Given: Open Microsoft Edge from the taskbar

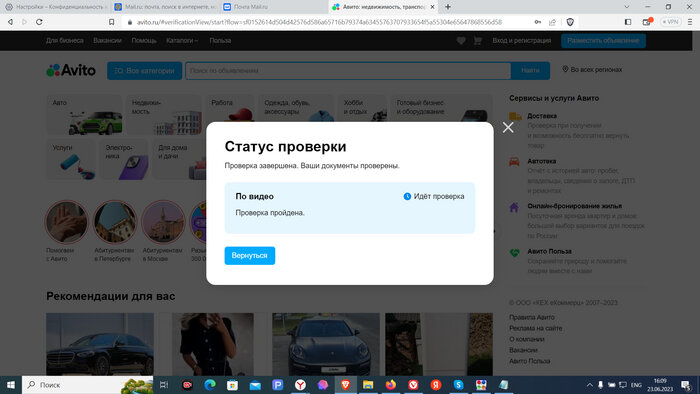Looking at the screenshot, I should 210,385.
